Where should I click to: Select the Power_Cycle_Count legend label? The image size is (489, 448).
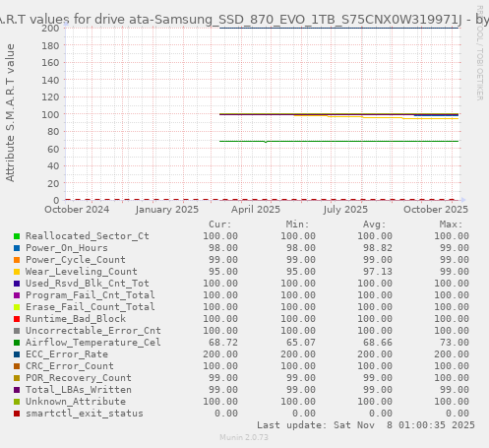pyautogui.click(x=76, y=260)
